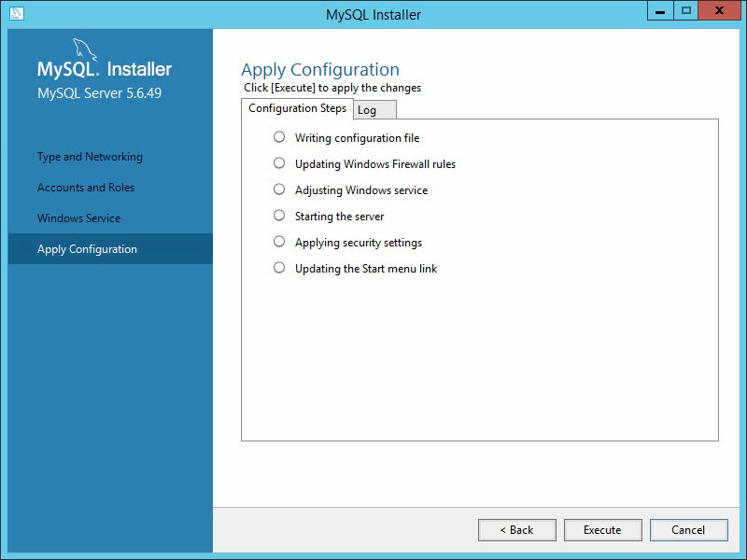This screenshot has height=560, width=747.
Task: Switch to the Log tab
Action: 375,110
